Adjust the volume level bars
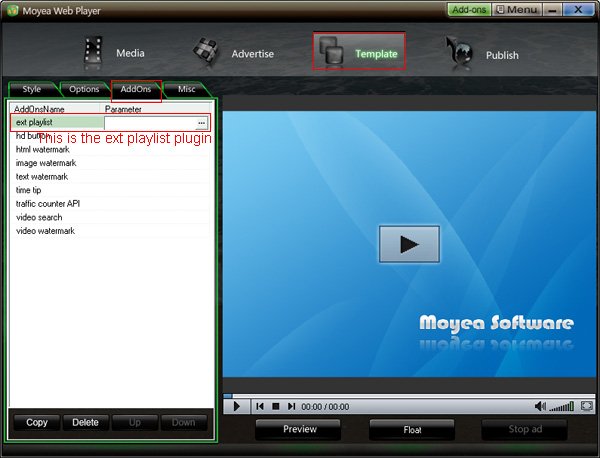The width and height of the screenshot is (600, 458). [561, 406]
